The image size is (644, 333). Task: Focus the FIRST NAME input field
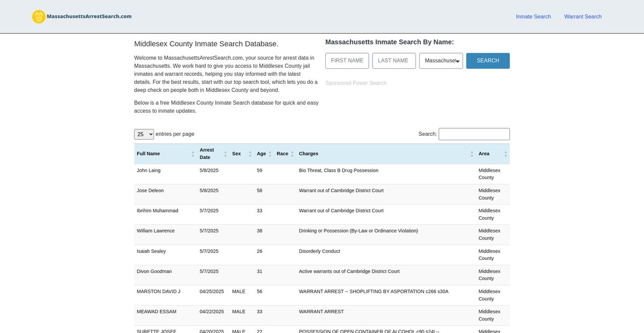(347, 61)
